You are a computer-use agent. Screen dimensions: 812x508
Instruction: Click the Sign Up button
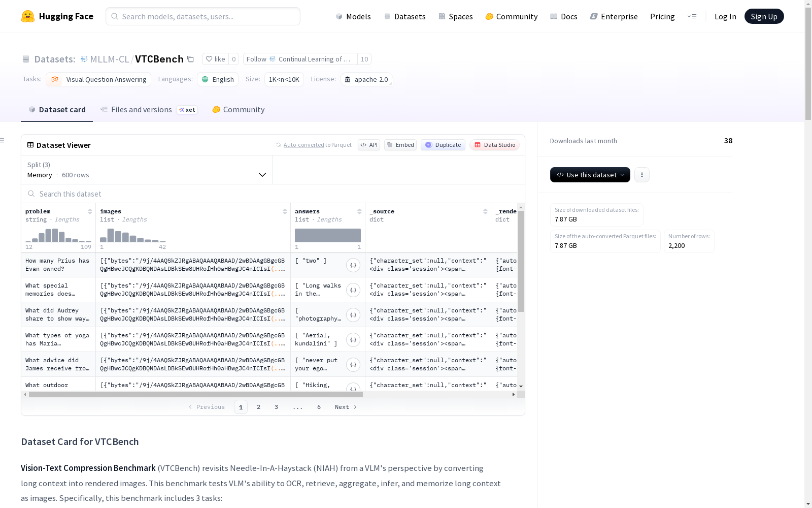[x=764, y=16]
